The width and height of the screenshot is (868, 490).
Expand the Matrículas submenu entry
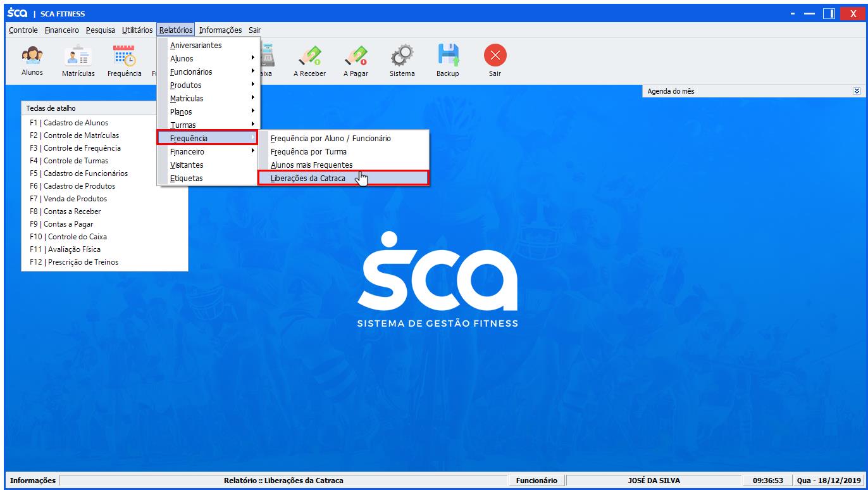pyautogui.click(x=208, y=99)
